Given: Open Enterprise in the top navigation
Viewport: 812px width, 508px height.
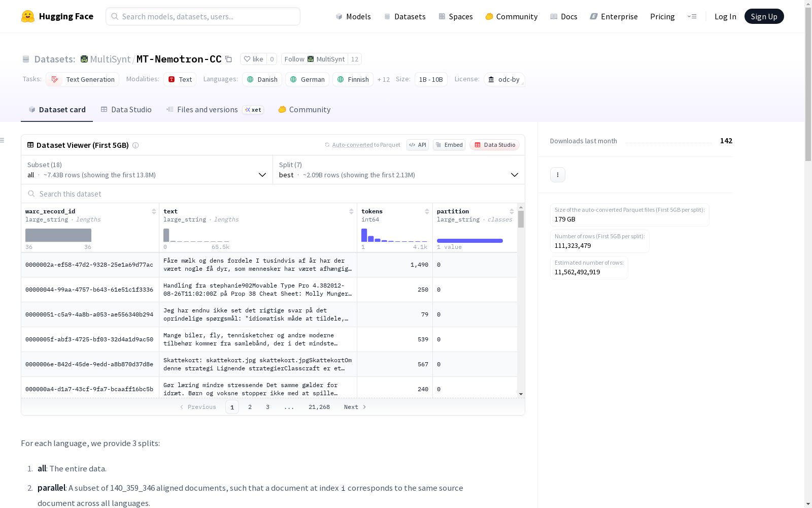Looking at the screenshot, I should 614,16.
